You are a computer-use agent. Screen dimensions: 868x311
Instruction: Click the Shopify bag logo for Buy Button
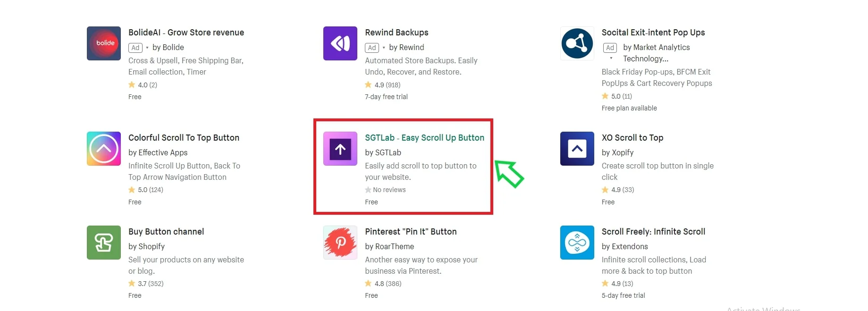103,243
